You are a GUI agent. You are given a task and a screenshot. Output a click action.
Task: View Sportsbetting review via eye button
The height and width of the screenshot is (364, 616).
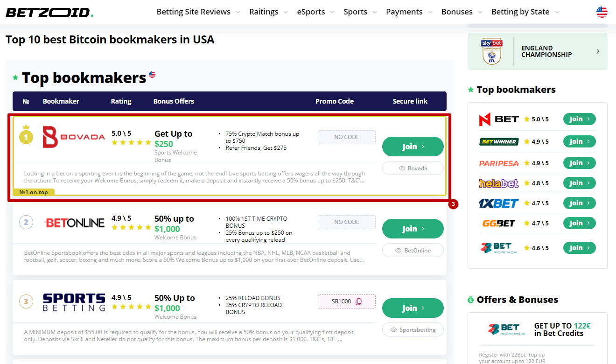coord(413,330)
